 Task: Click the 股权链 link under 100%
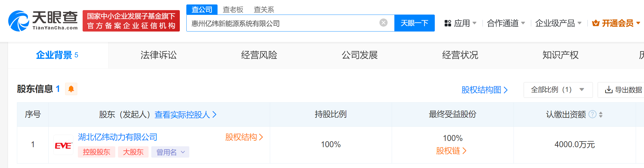(x=451, y=151)
